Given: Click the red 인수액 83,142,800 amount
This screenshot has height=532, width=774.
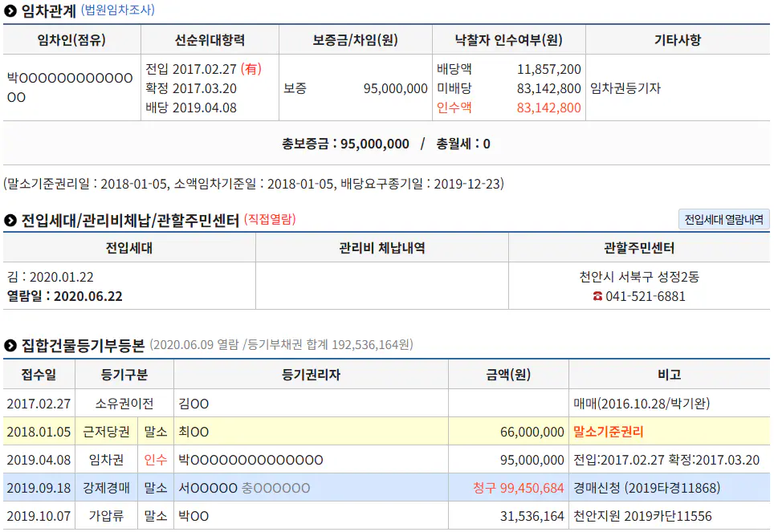Looking at the screenshot, I should (x=548, y=108).
